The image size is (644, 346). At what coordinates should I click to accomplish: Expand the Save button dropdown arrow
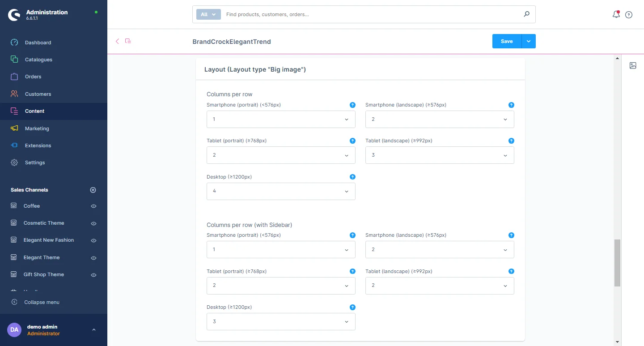(529, 41)
